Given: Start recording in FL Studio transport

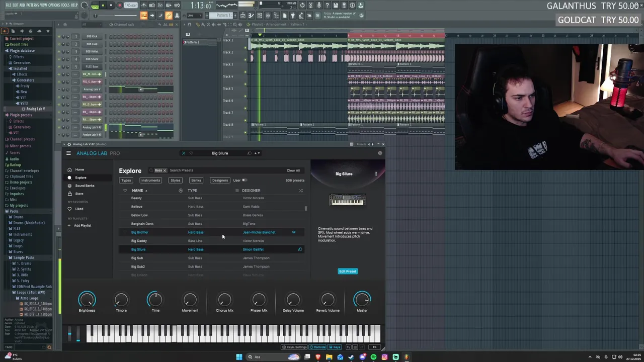Looking at the screenshot, I should (x=119, y=6).
